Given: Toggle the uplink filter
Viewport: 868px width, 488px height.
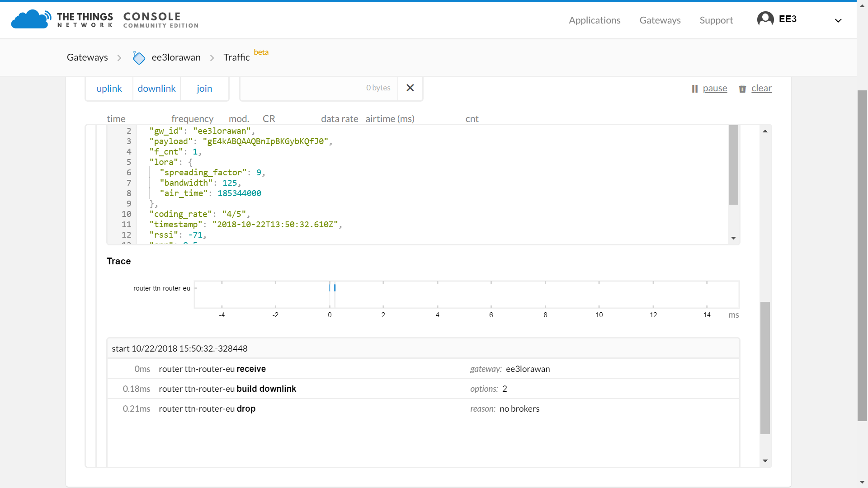Looking at the screenshot, I should tap(109, 89).
